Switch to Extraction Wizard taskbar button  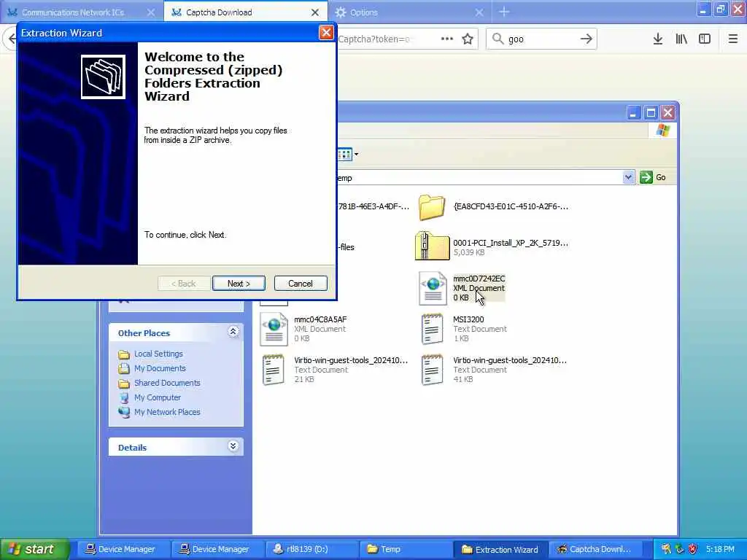pyautogui.click(x=500, y=549)
